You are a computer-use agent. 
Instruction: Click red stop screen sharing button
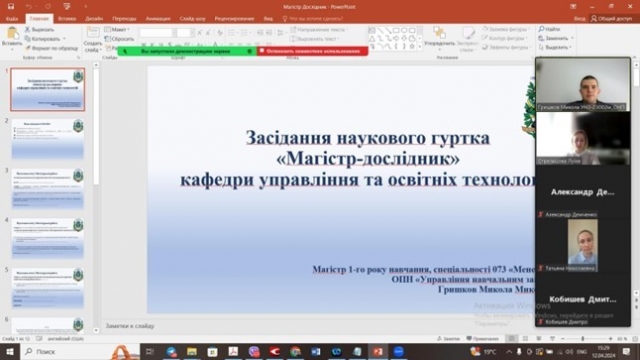coord(313,51)
